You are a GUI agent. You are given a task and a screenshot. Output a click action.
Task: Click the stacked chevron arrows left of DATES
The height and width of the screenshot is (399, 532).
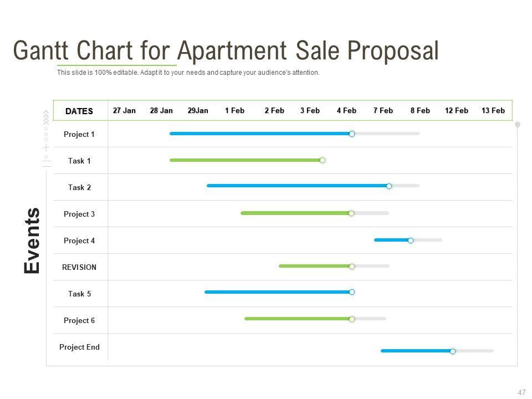[46, 118]
